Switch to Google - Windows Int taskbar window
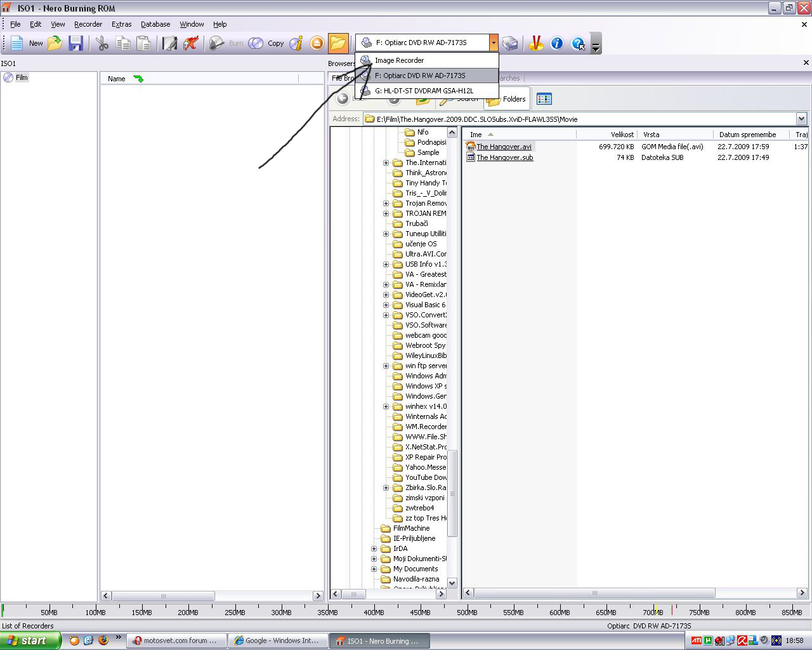The height and width of the screenshot is (650, 812). 278,640
